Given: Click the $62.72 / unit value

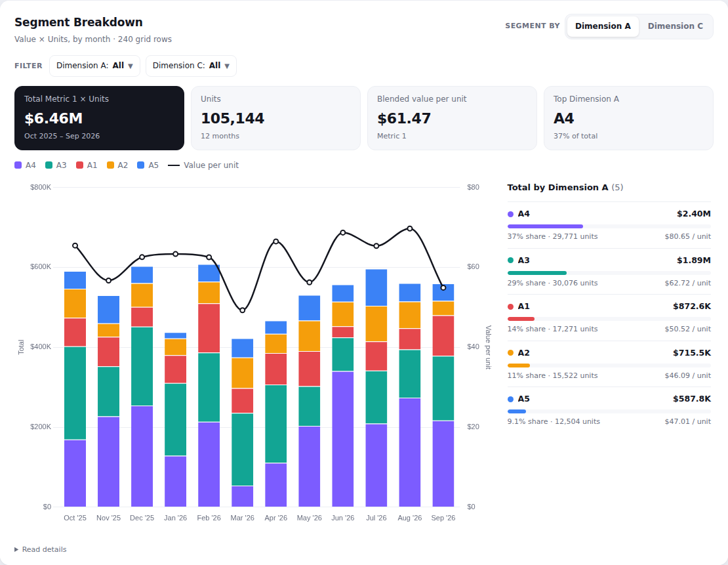Looking at the screenshot, I should [x=687, y=283].
